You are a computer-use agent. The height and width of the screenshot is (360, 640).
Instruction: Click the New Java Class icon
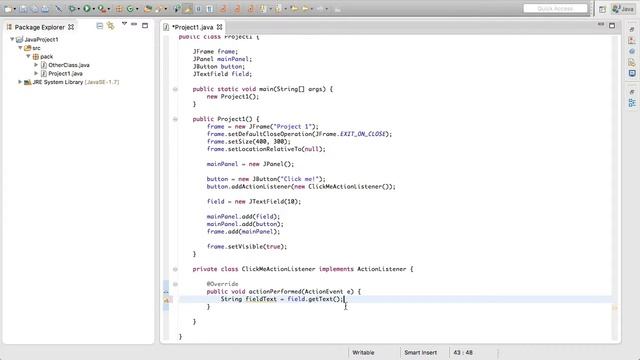[130, 9]
